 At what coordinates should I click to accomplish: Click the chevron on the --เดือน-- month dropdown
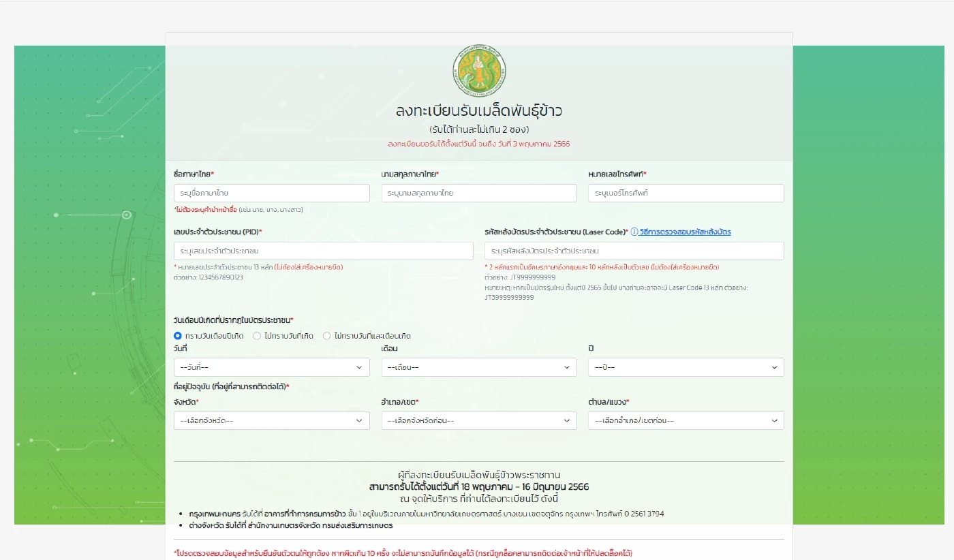pyautogui.click(x=567, y=367)
